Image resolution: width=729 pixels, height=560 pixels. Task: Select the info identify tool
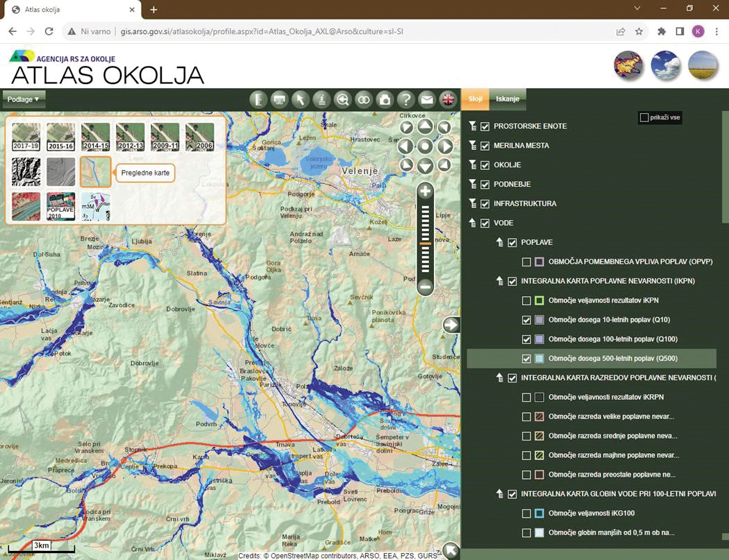click(321, 100)
